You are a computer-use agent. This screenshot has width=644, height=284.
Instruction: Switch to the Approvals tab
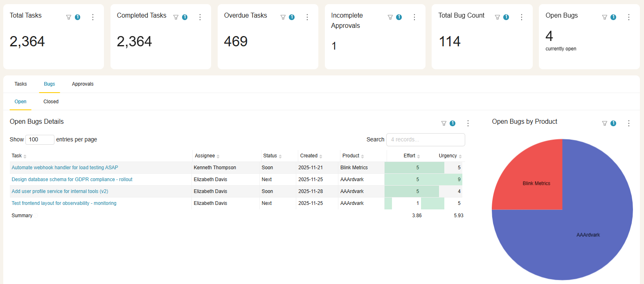(x=83, y=84)
